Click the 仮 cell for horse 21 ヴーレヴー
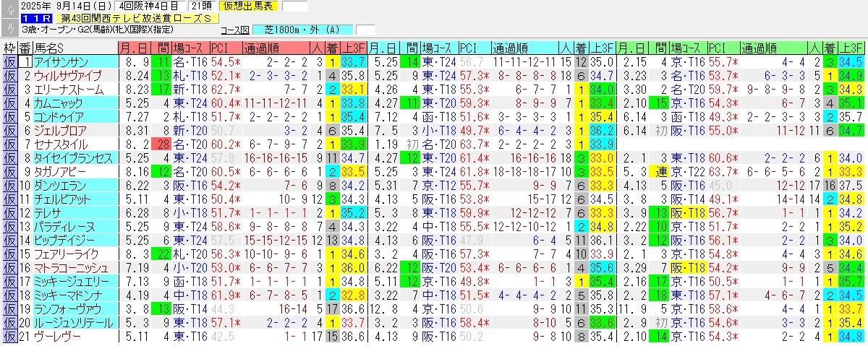 pyautogui.click(x=9, y=336)
